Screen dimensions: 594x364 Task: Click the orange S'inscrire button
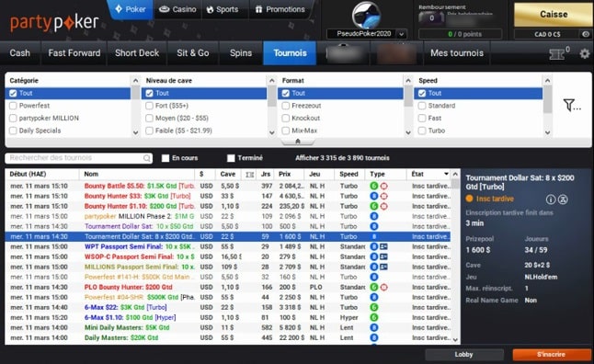coord(551,355)
